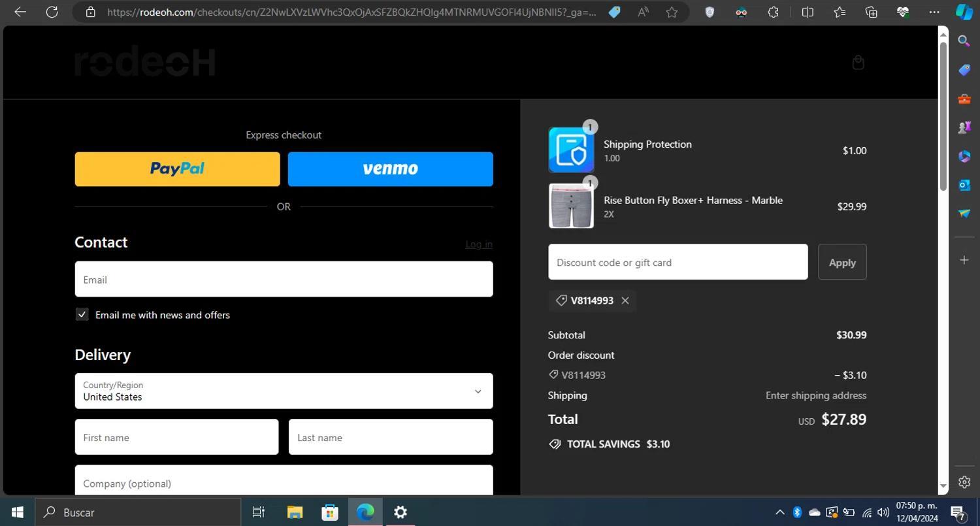The height and width of the screenshot is (526, 980).
Task: Open the Settings and more ellipsis menu
Action: [934, 12]
